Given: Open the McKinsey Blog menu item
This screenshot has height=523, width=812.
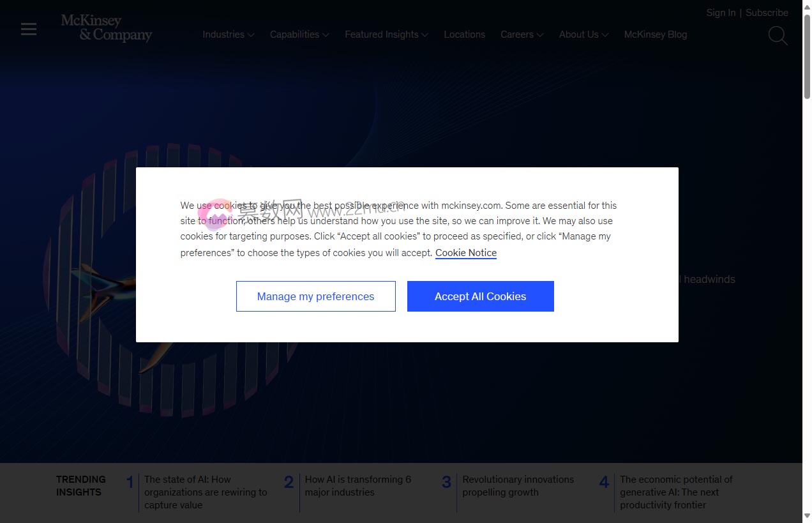Looking at the screenshot, I should 655,34.
